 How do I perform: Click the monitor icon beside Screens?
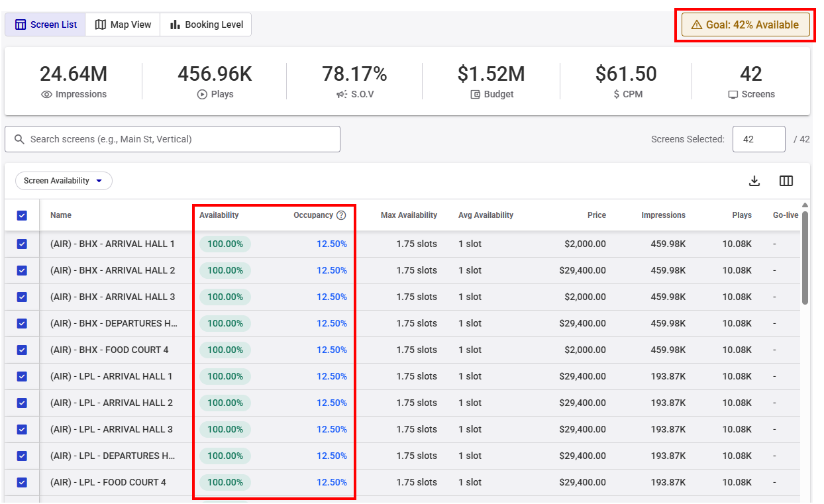tap(733, 95)
